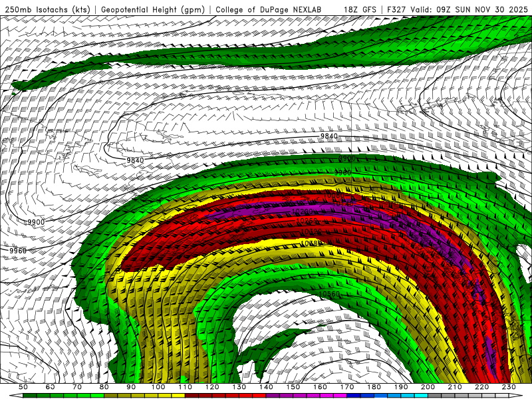
Task: Pick the dark blue swatch below the 170 label
Action: tap(354, 396)
